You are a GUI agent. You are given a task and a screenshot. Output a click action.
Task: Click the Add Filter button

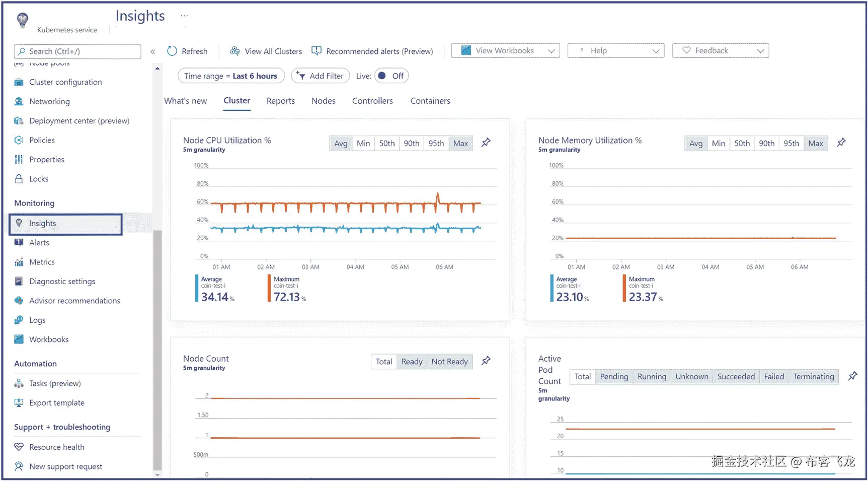coord(320,76)
